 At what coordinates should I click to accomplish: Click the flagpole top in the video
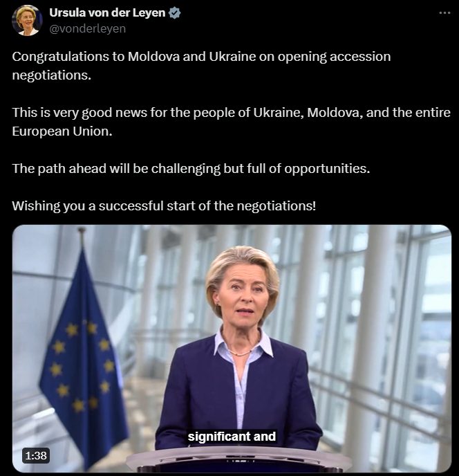point(82,234)
